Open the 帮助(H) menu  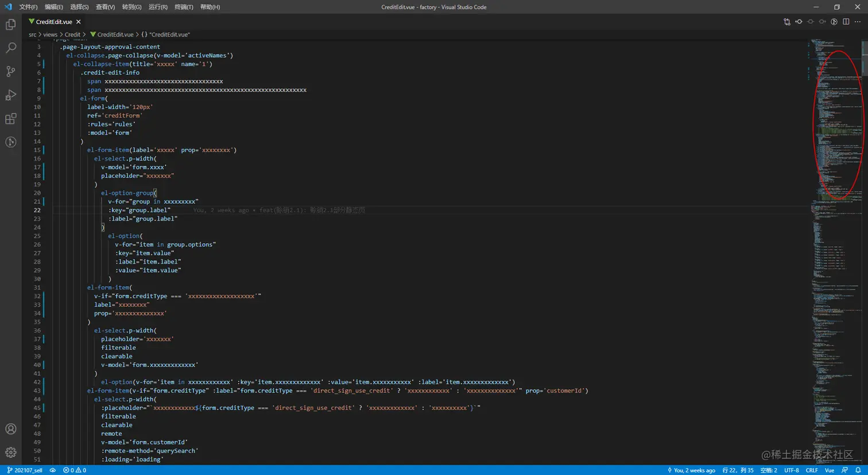click(210, 7)
